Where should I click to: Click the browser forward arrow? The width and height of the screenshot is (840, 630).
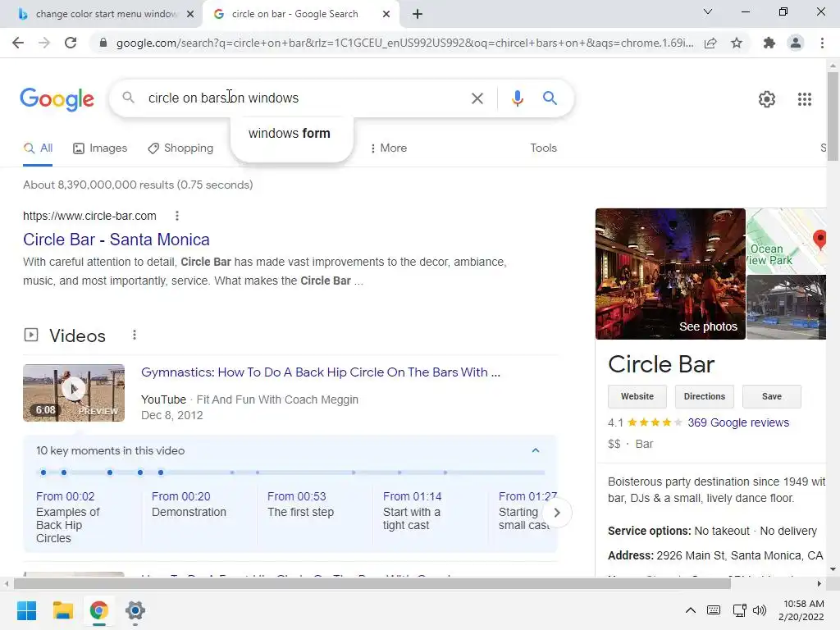coord(44,43)
